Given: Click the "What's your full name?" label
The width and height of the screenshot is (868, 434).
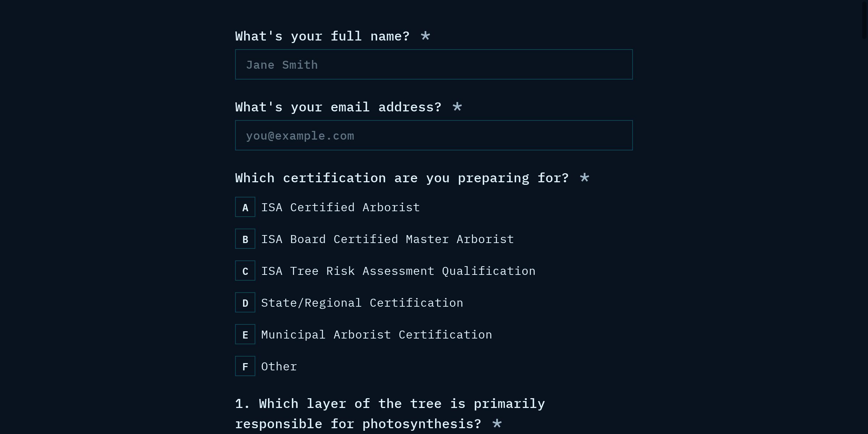Looking at the screenshot, I should point(322,37).
